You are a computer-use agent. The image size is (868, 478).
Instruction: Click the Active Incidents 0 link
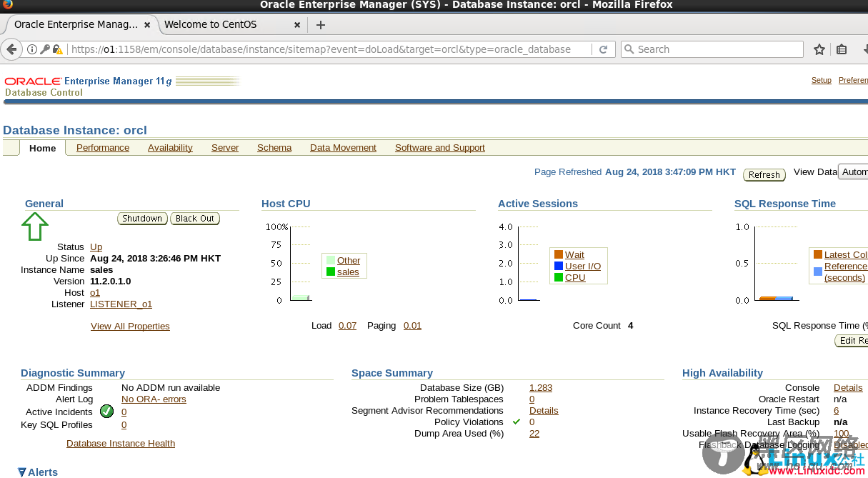[124, 412]
